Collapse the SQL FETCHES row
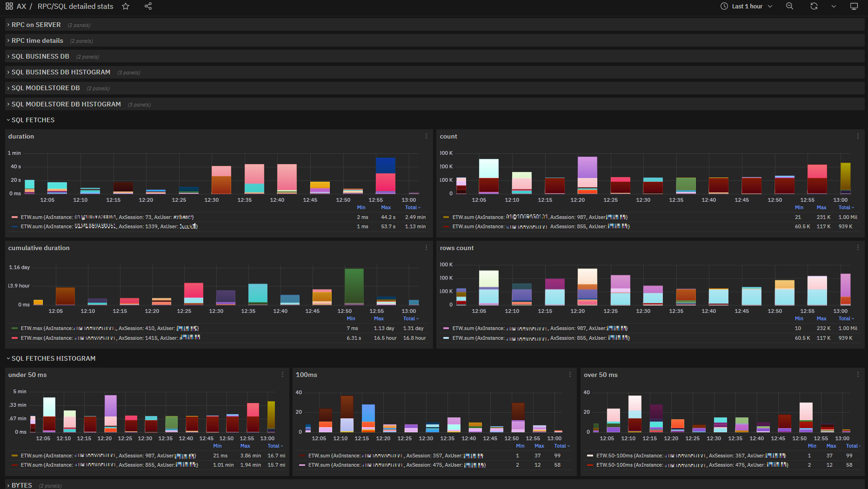The width and height of the screenshot is (868, 489). 33,120
